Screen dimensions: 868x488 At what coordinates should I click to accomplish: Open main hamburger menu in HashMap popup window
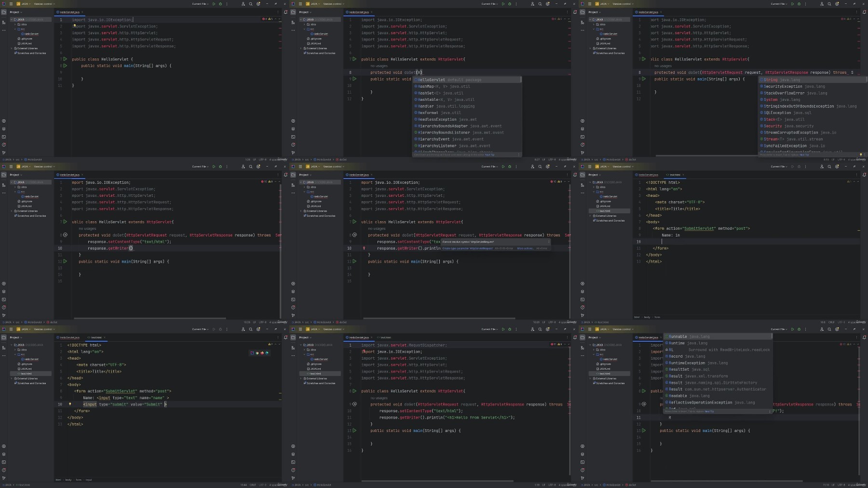pos(300,4)
